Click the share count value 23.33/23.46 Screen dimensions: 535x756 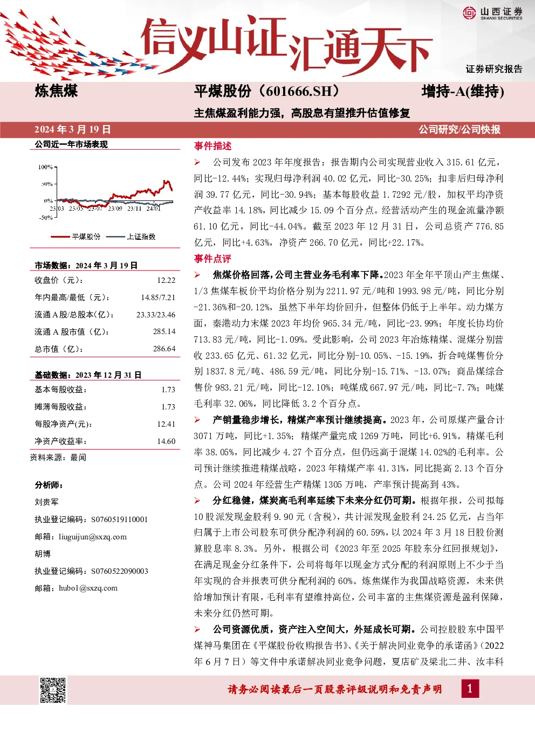[156, 315]
